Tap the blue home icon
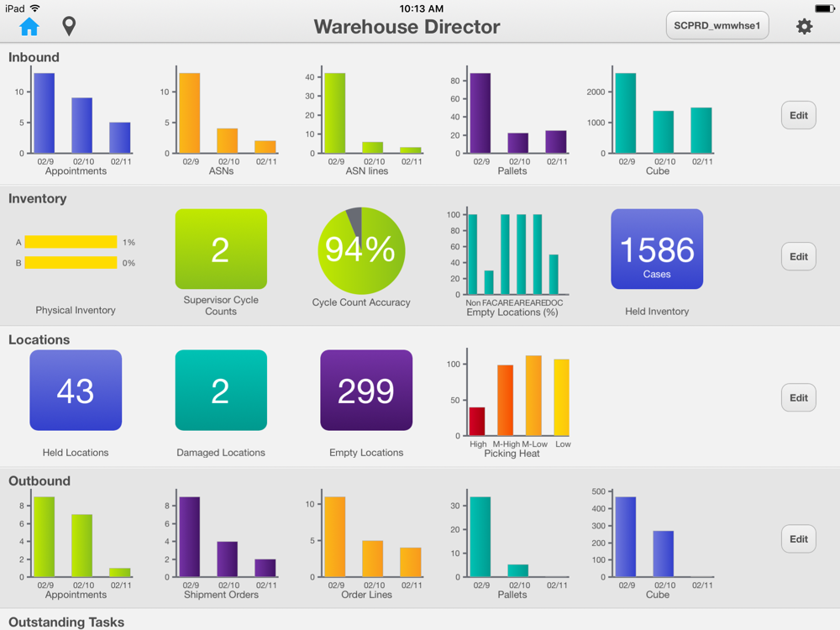This screenshot has height=630, width=840. pos(29,26)
